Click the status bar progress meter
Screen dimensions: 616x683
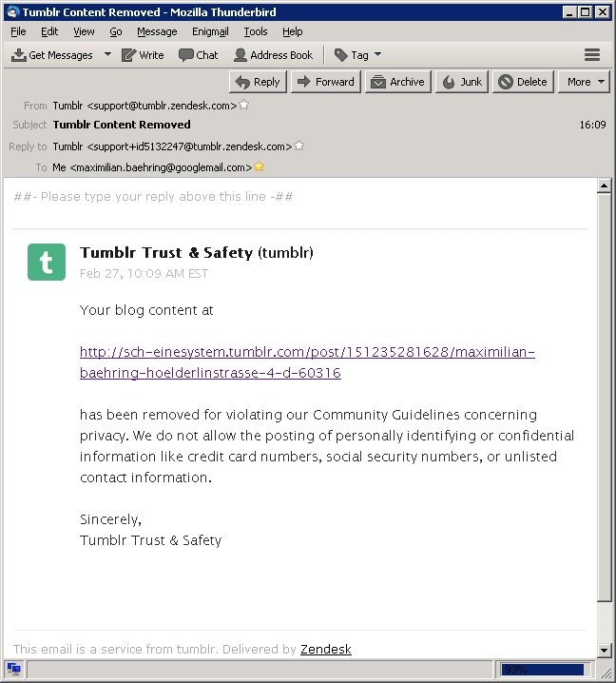543,670
